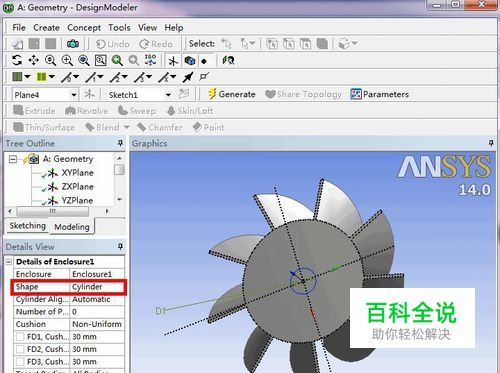500x373 pixels.
Task: Click the new selection mode cursor icon
Action: pos(227,44)
